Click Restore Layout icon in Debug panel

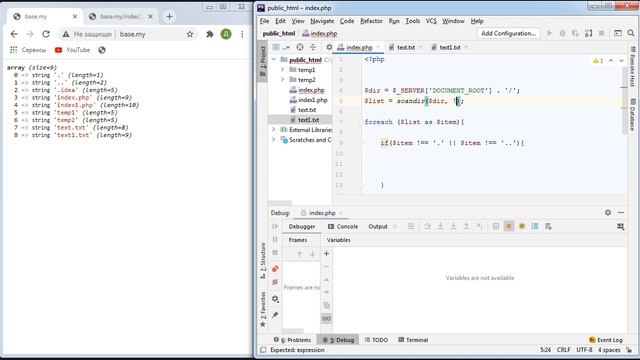click(x=620, y=227)
